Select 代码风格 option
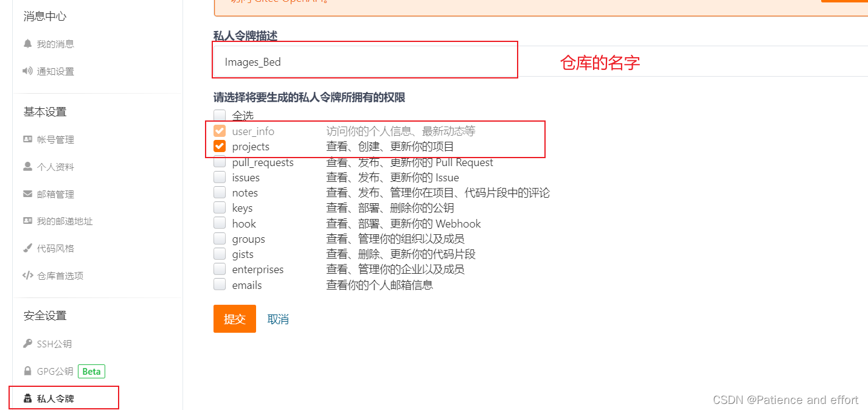 click(55, 248)
